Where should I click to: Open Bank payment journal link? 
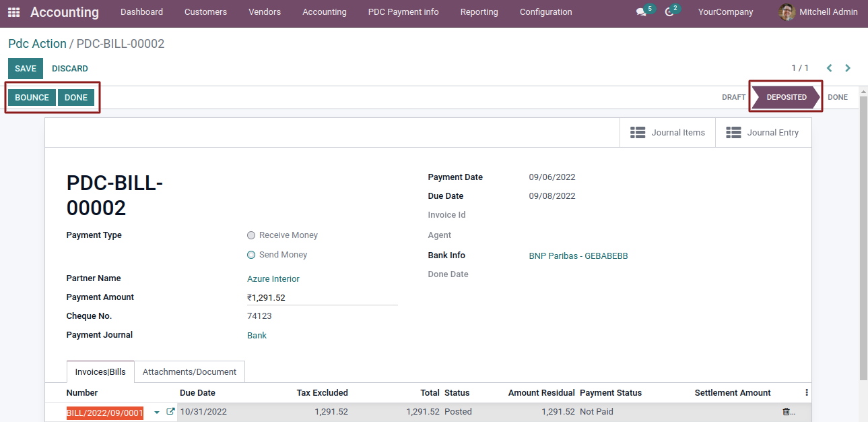pos(257,336)
